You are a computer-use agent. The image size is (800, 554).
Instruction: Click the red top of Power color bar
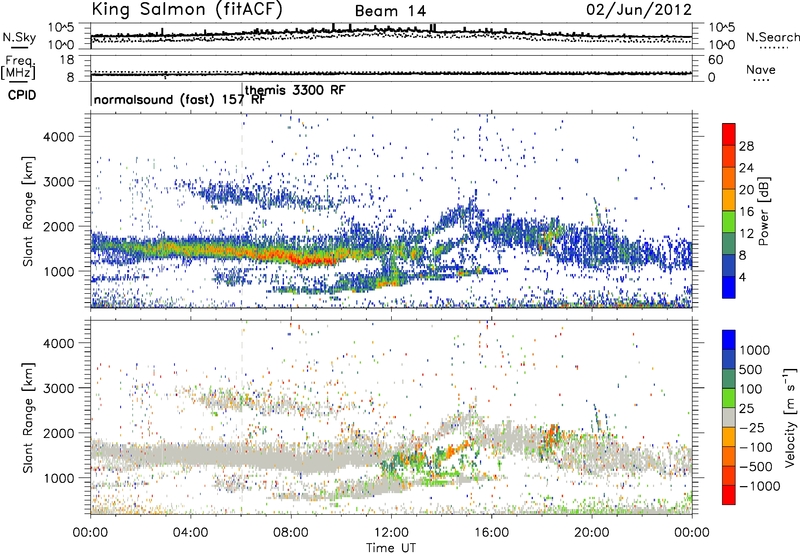729,134
